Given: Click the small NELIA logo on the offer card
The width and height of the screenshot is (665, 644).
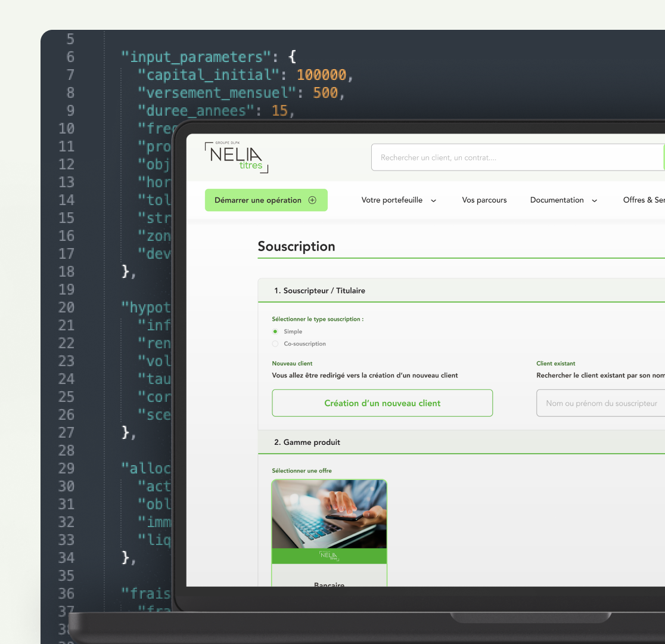Looking at the screenshot, I should 329,556.
